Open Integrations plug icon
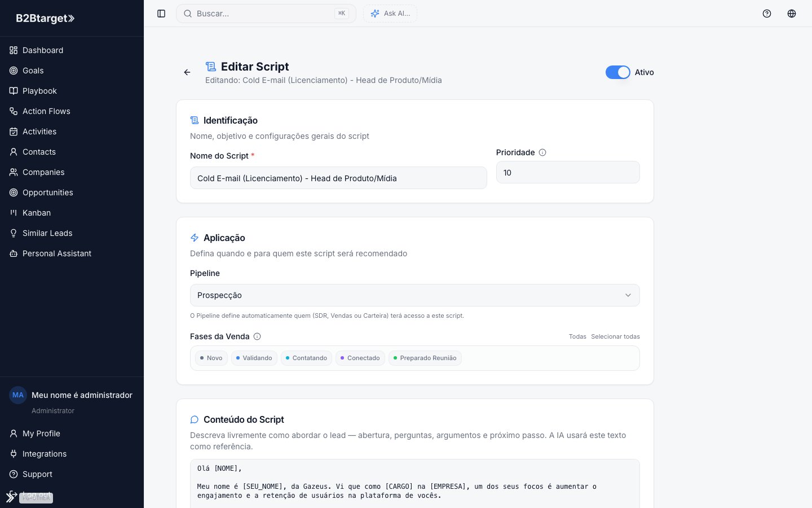The image size is (812, 508). coord(14,454)
